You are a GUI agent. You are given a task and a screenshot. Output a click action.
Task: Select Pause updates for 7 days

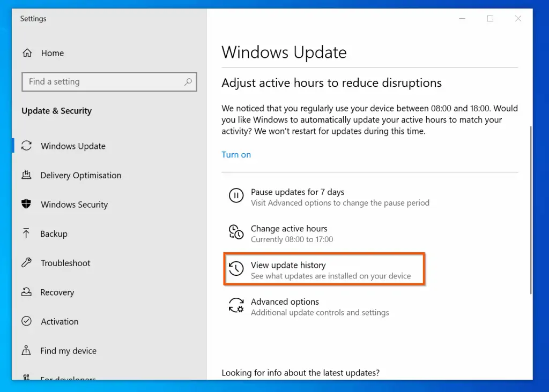pyautogui.click(x=298, y=192)
